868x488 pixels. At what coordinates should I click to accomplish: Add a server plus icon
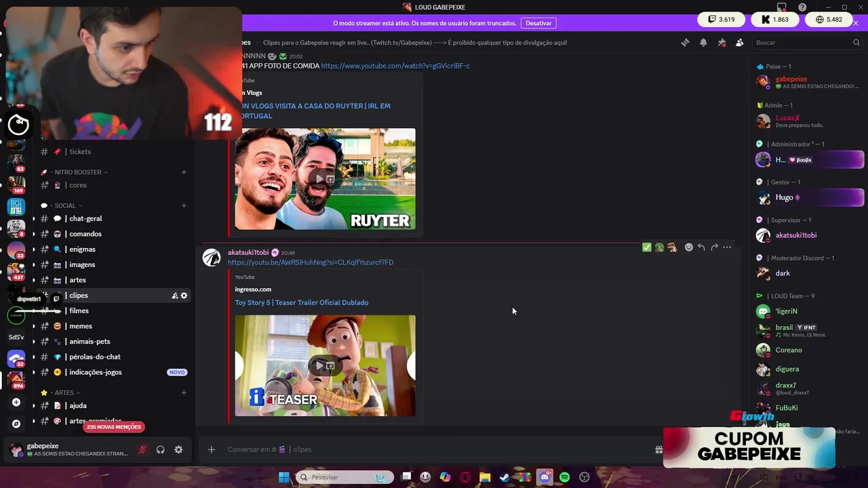(16, 402)
